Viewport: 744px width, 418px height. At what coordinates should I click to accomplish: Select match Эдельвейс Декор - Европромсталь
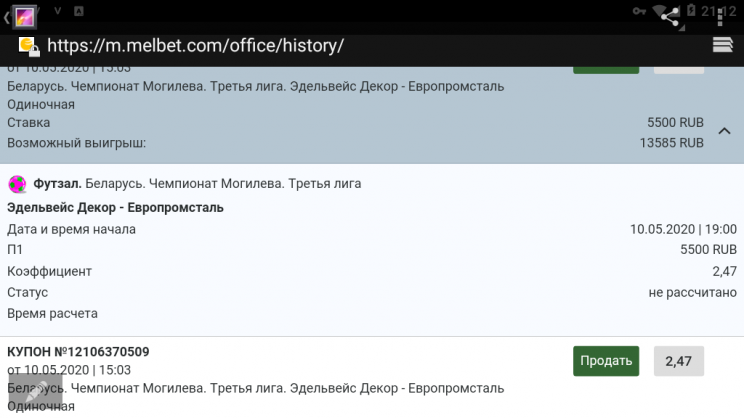115,207
